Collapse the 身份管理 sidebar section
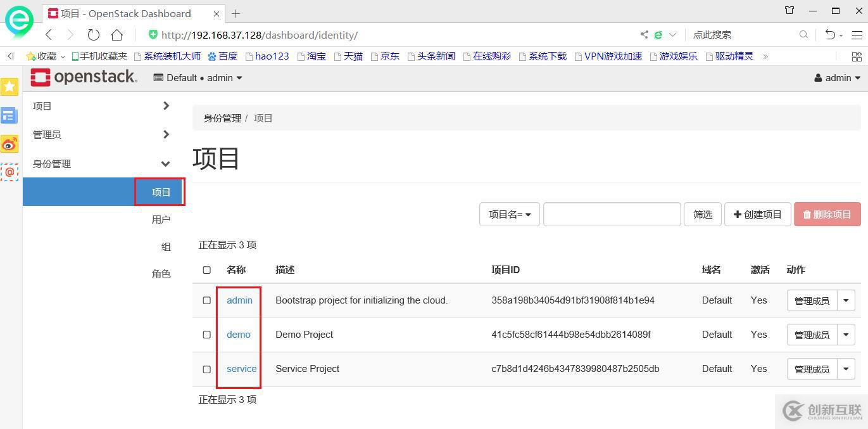This screenshot has height=429, width=868. (102, 163)
